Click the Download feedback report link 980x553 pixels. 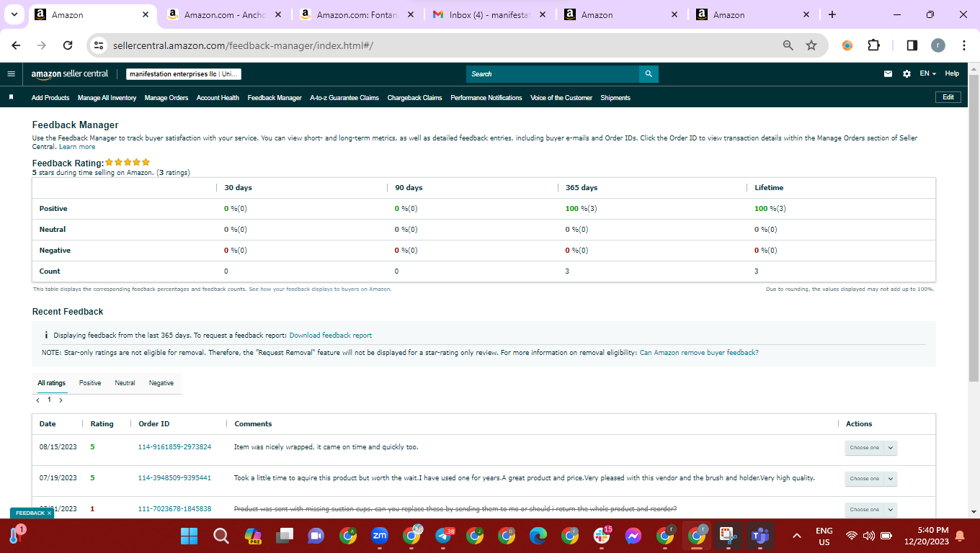(x=331, y=336)
